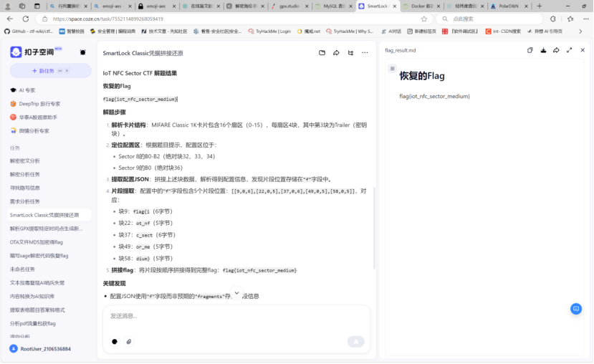Switch to the MySQL browser tab

(x=332, y=6)
